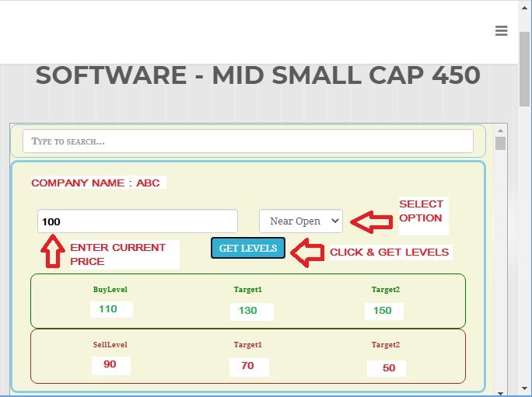The height and width of the screenshot is (397, 532).
Task: Open the hamburger menu icon
Action: (501, 31)
